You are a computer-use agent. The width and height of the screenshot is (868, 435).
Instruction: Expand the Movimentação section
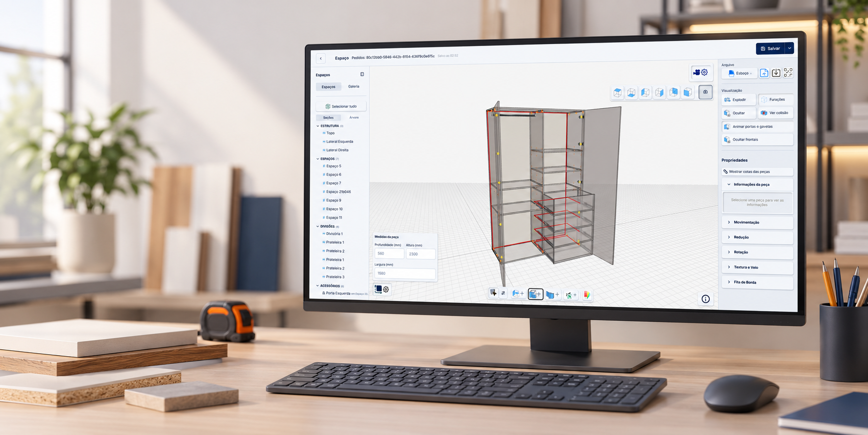tap(758, 222)
